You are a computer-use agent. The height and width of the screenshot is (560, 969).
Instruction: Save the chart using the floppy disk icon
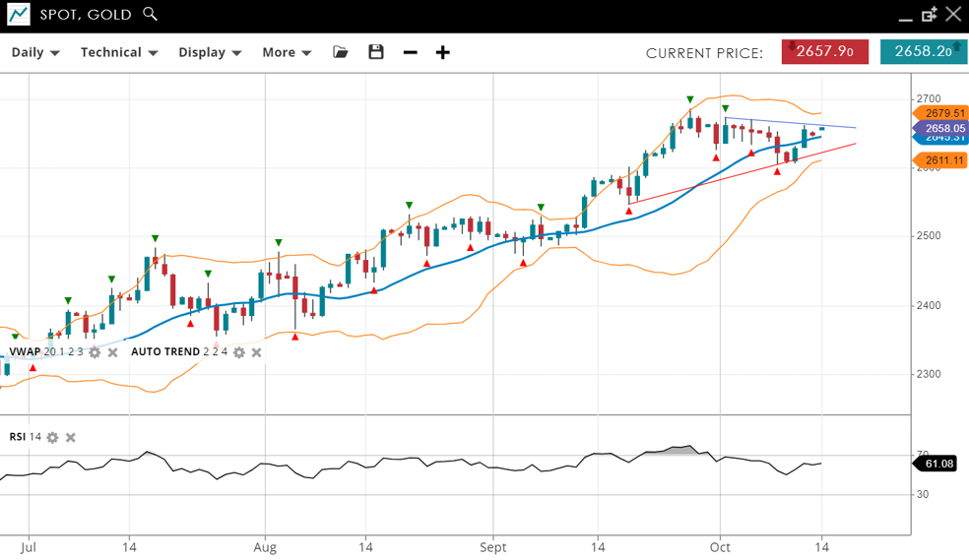[376, 52]
